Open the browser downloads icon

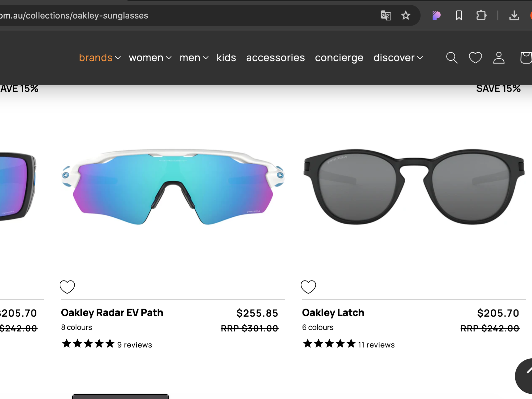pos(514,15)
